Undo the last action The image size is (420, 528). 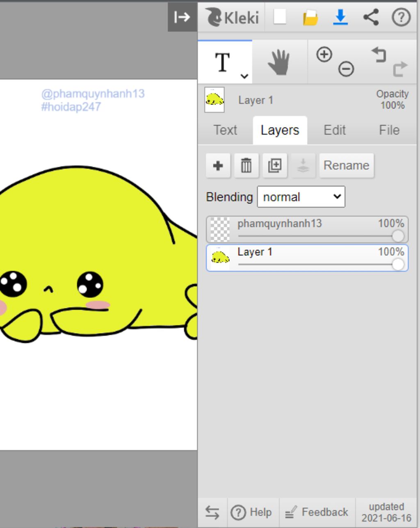[379, 55]
